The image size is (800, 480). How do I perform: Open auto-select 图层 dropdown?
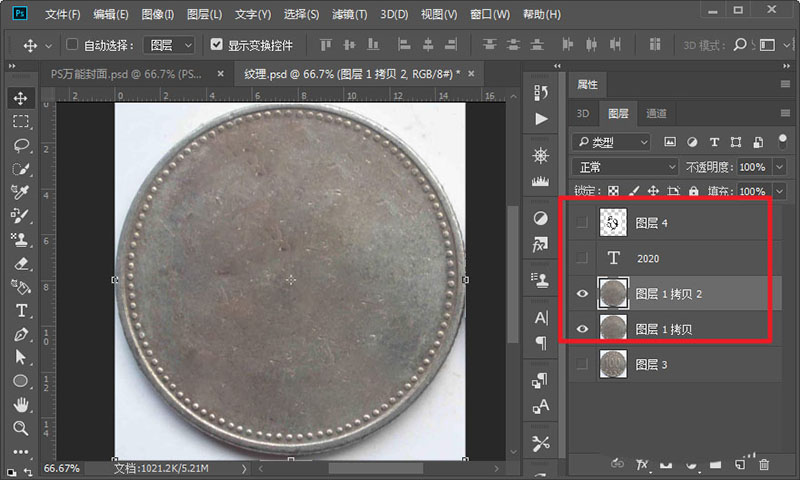[x=169, y=45]
